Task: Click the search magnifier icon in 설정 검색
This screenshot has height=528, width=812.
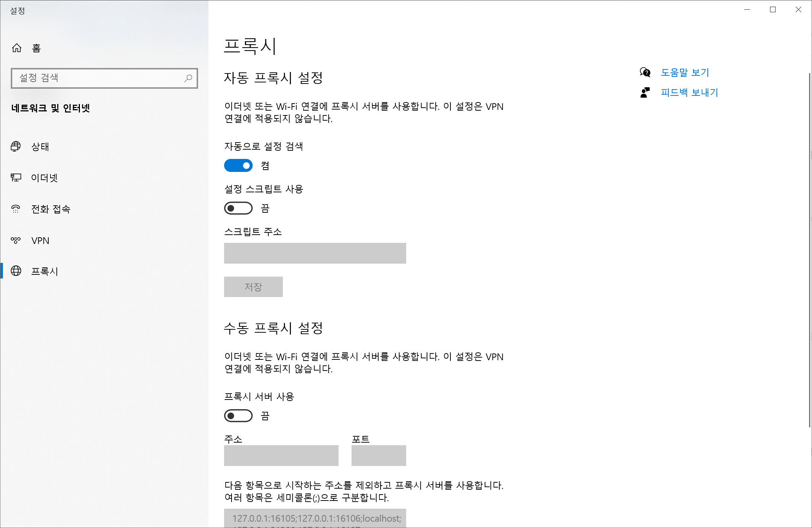Action: [188, 78]
